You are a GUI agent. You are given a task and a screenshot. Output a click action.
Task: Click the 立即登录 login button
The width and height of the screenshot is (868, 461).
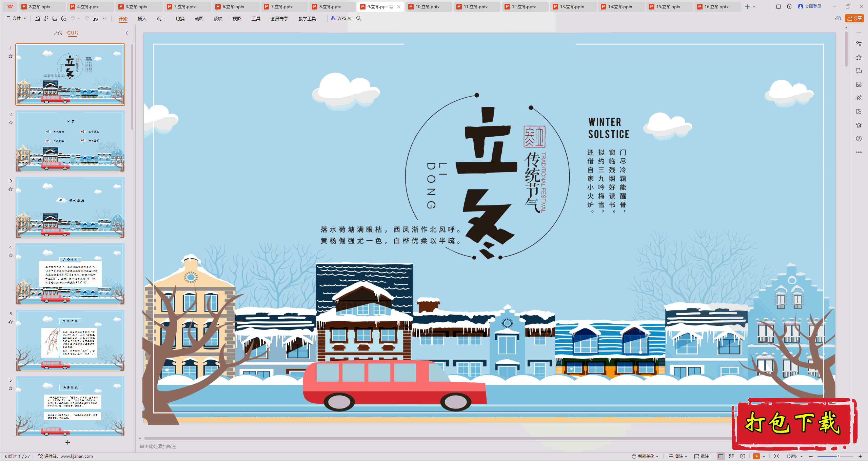tap(809, 6)
